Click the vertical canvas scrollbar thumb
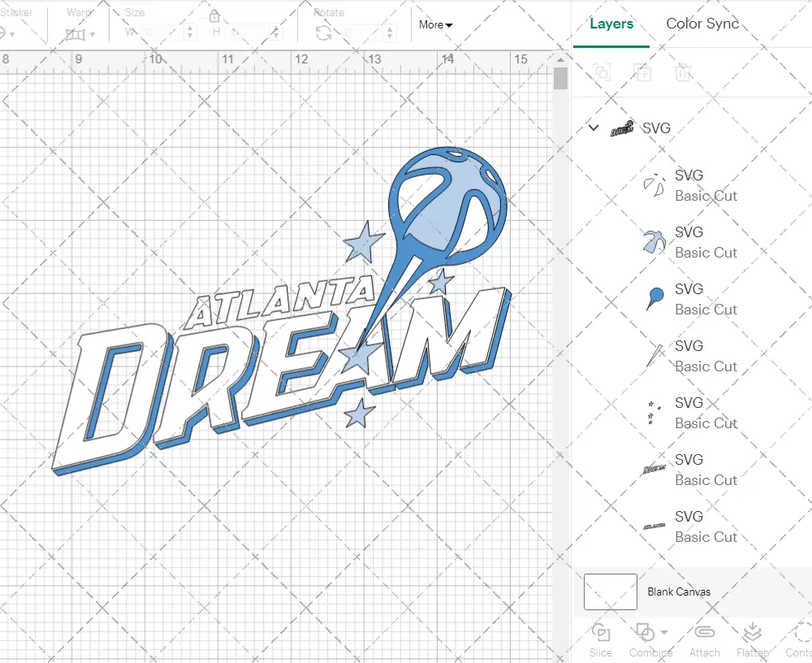 pyautogui.click(x=560, y=79)
